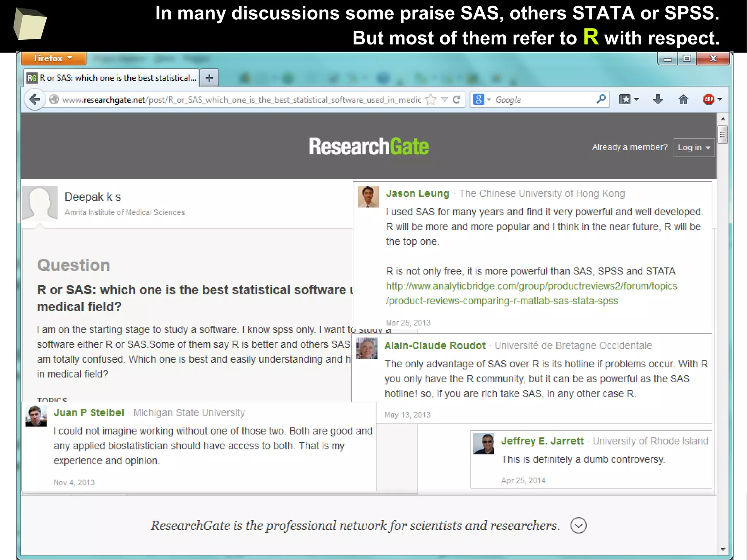Open Juan P Steibel profile link

[x=89, y=413]
